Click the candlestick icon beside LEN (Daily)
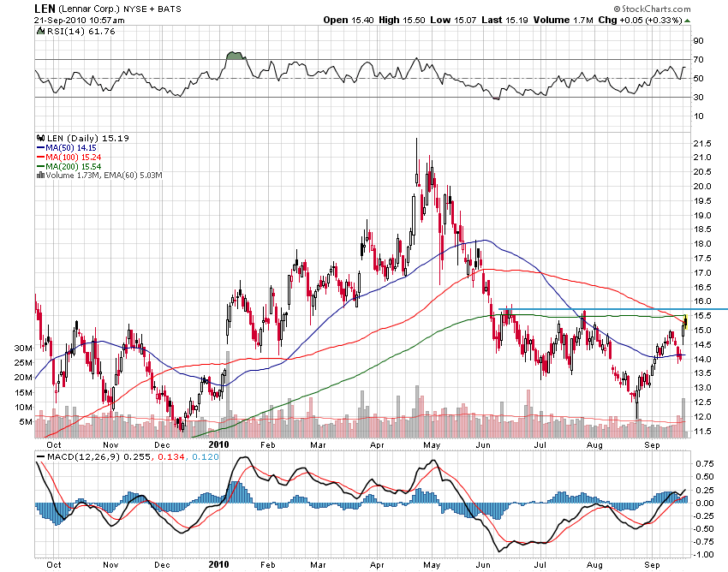Screen dimensions: 728x572 click(x=41, y=138)
